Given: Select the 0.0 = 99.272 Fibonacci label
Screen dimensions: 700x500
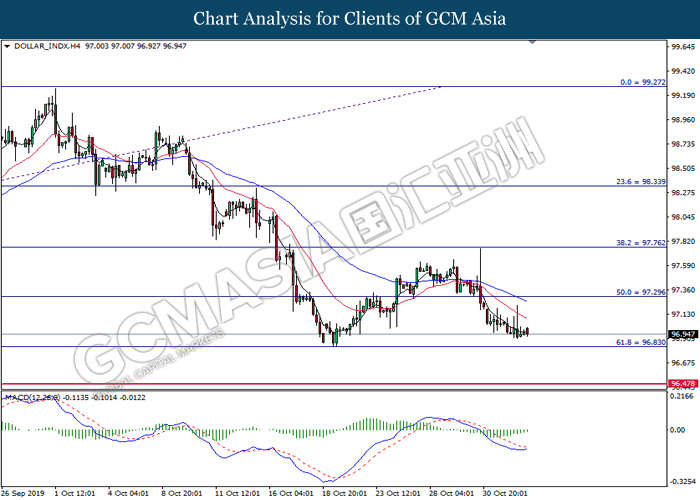Looking at the screenshot, I should pos(643,82).
